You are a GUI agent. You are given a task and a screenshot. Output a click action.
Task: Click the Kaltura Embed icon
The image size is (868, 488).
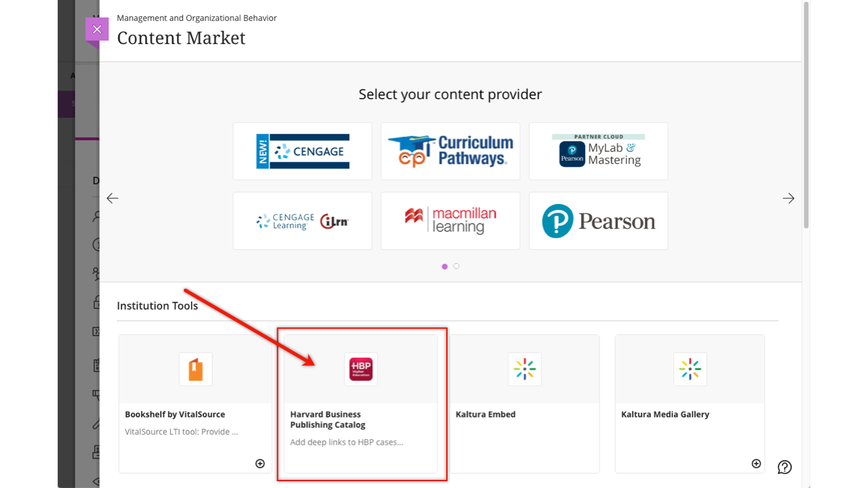point(525,369)
